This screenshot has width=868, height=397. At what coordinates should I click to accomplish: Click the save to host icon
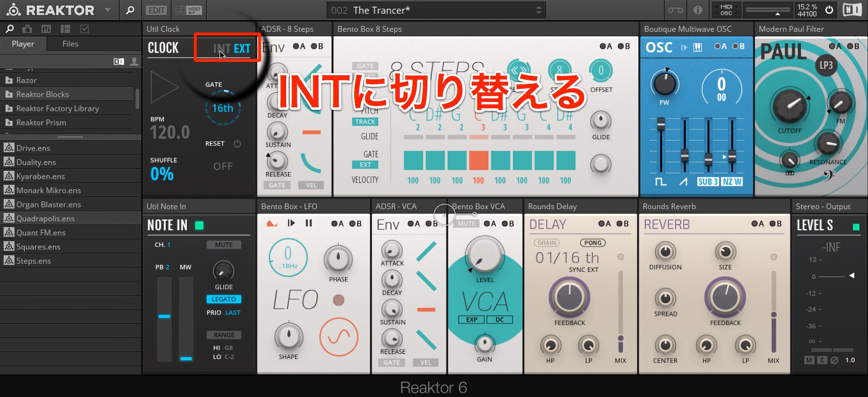click(189, 10)
